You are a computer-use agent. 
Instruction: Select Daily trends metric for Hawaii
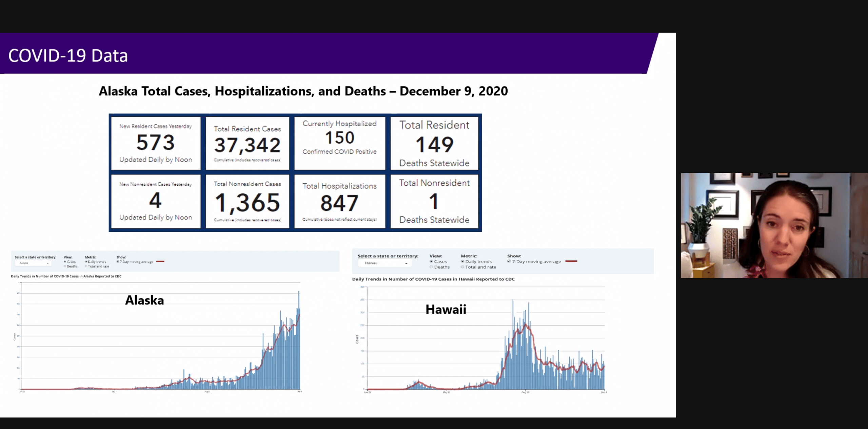point(462,262)
